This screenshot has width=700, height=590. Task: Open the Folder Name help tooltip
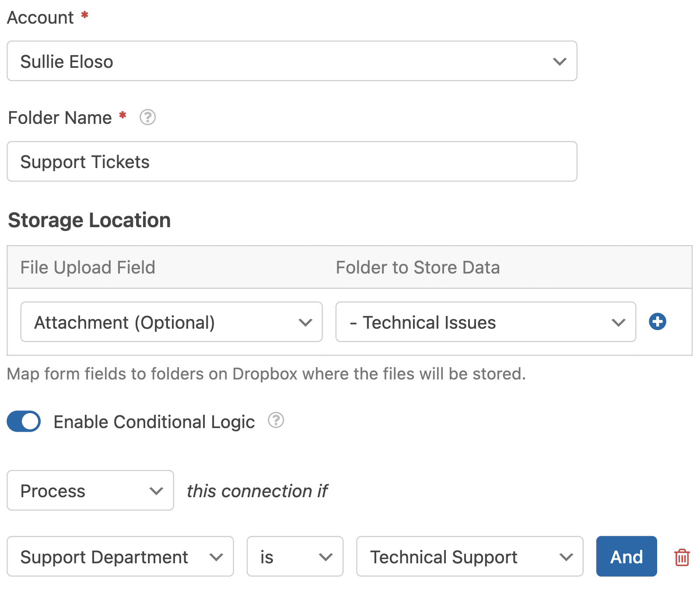pos(147,117)
